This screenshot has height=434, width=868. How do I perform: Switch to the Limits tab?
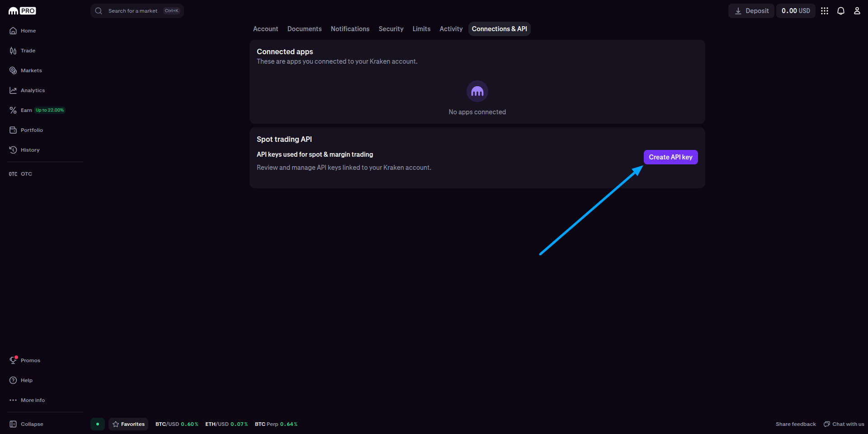421,29
